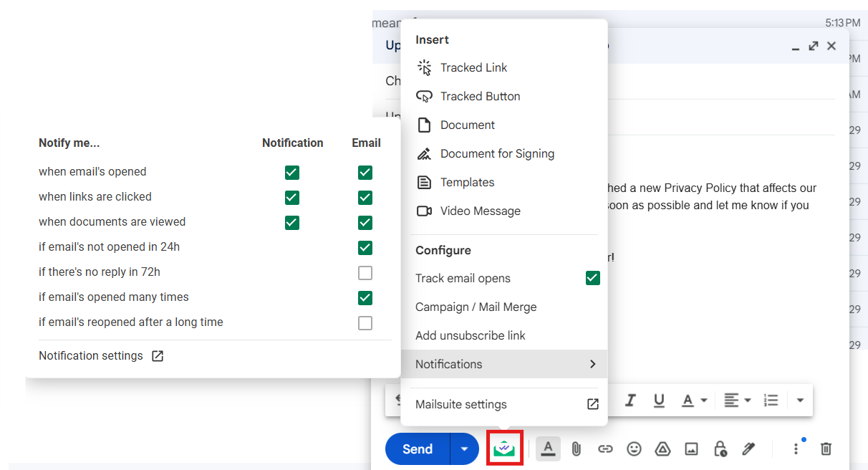Click the Mailsuite envelope icon
The image size is (868, 470).
point(504,449)
